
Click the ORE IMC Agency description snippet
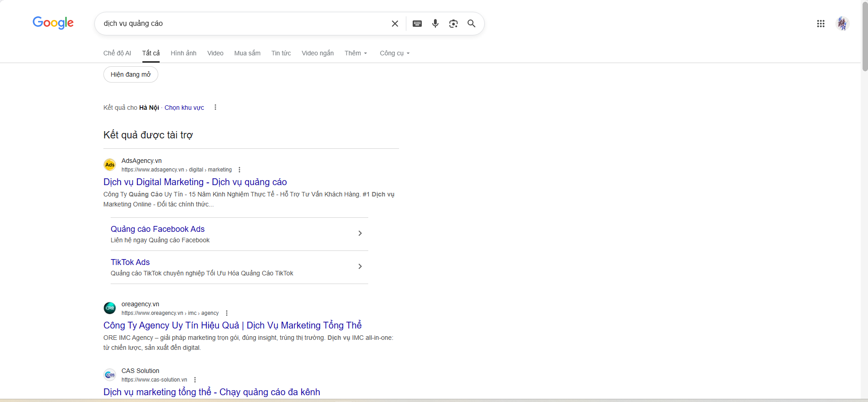[249, 343]
